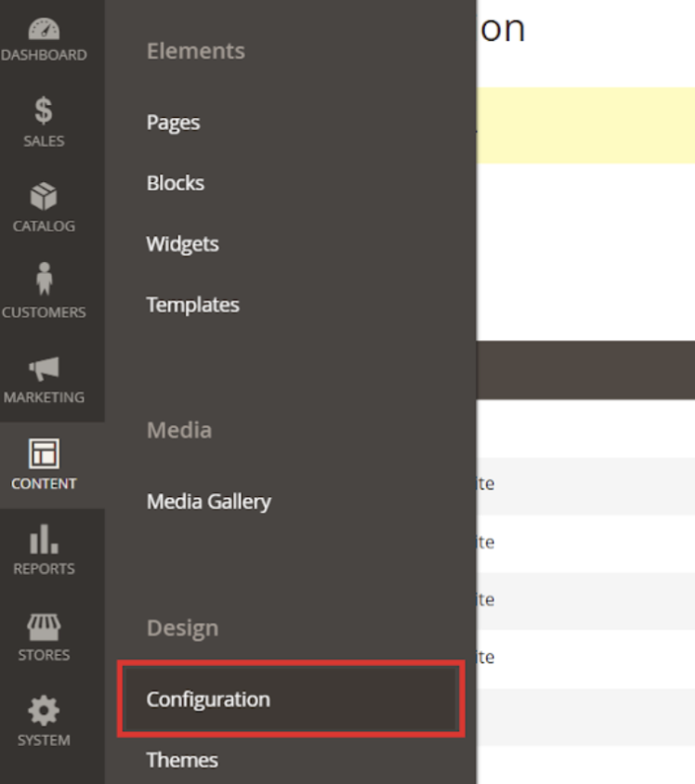Go to Pages under Elements
The image size is (695, 784).
tap(173, 123)
